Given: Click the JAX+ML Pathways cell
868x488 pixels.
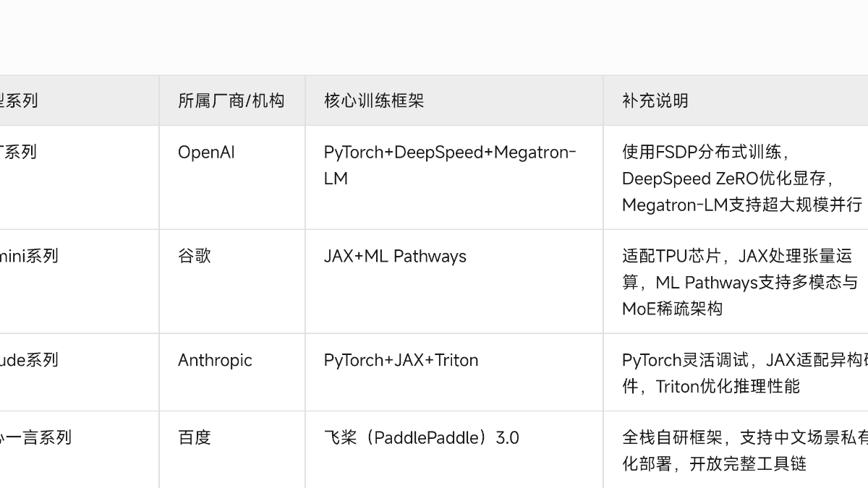Looking at the screenshot, I should point(454,282).
